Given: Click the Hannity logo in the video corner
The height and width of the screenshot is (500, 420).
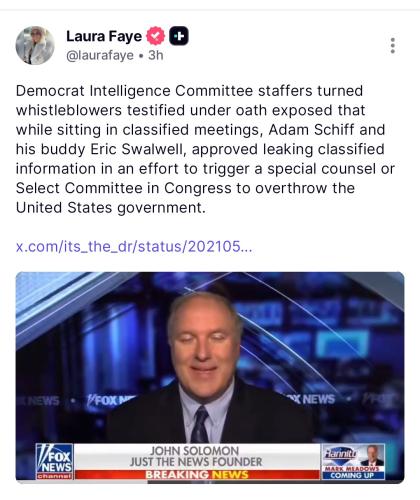Looking at the screenshot, I should (x=340, y=453).
